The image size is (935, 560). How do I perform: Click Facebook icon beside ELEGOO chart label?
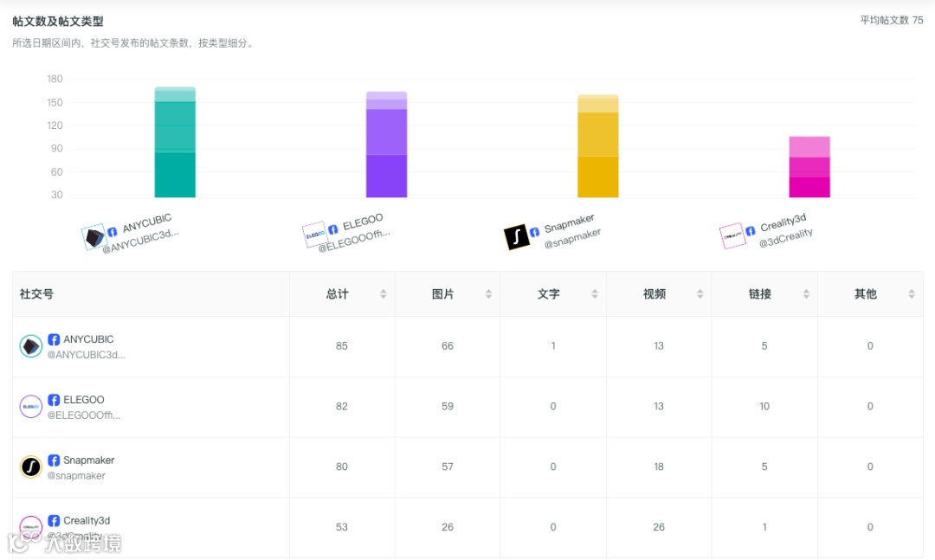tap(332, 229)
